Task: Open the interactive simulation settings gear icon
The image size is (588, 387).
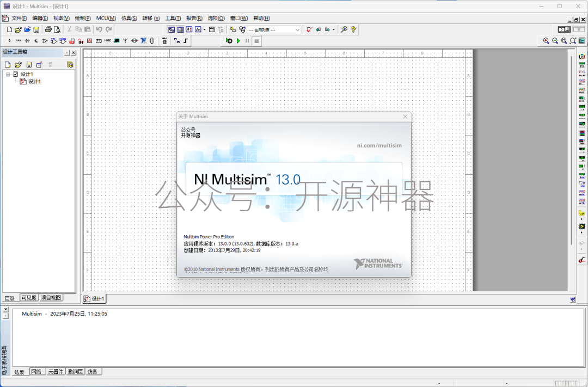Action: point(229,40)
